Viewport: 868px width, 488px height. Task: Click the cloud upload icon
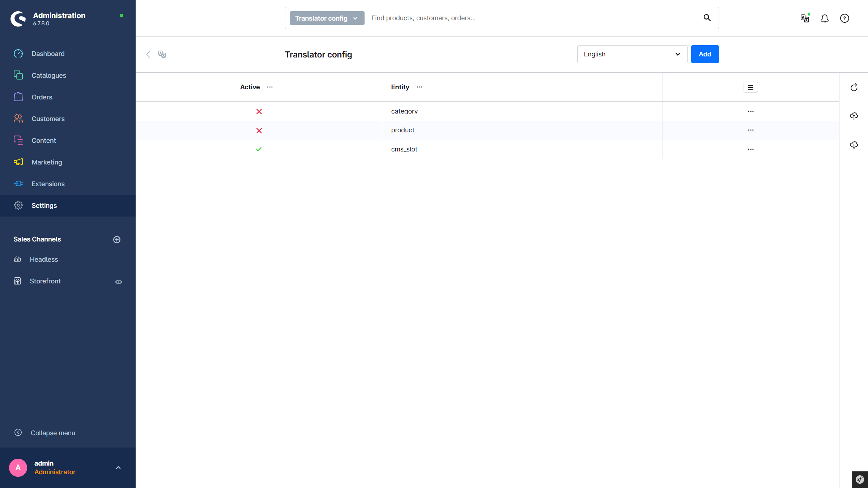(x=854, y=116)
